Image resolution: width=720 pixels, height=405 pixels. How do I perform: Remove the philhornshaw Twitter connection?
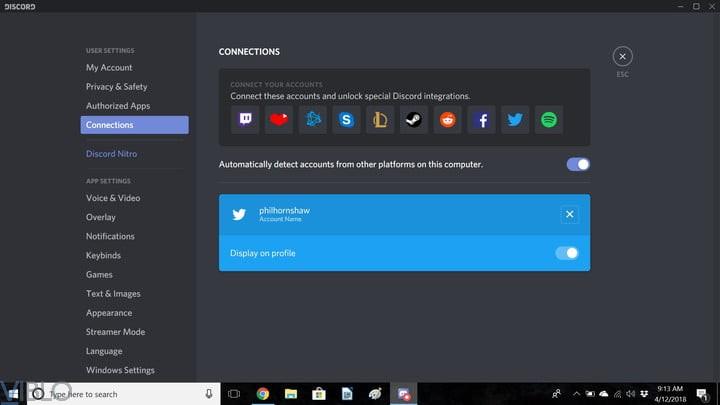click(569, 214)
